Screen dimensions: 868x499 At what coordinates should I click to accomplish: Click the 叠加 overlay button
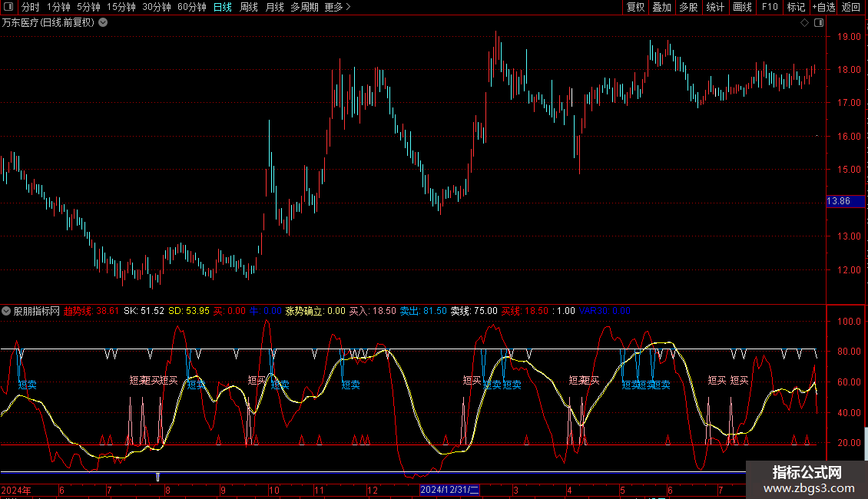coord(661,7)
